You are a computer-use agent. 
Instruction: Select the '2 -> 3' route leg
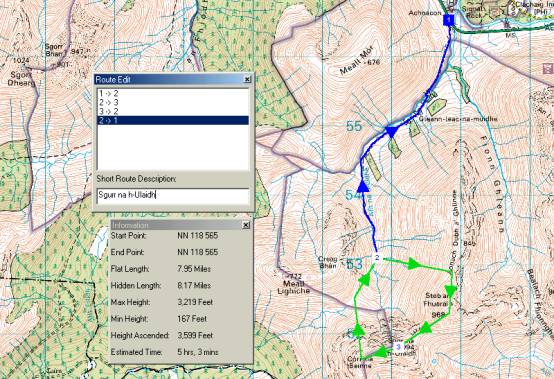coord(173,102)
